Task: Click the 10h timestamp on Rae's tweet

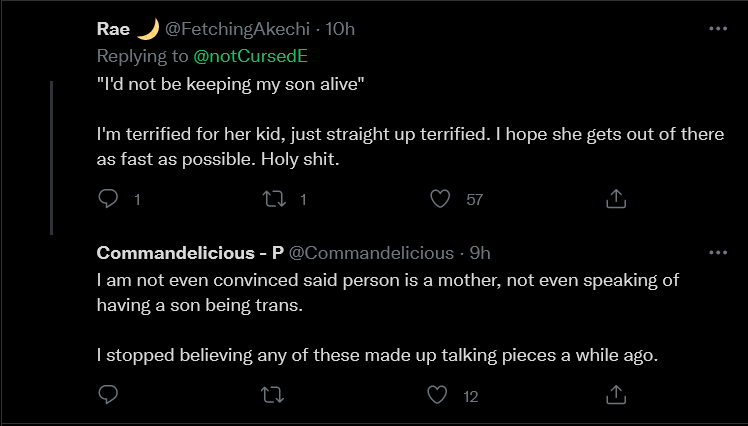Action: (340, 29)
